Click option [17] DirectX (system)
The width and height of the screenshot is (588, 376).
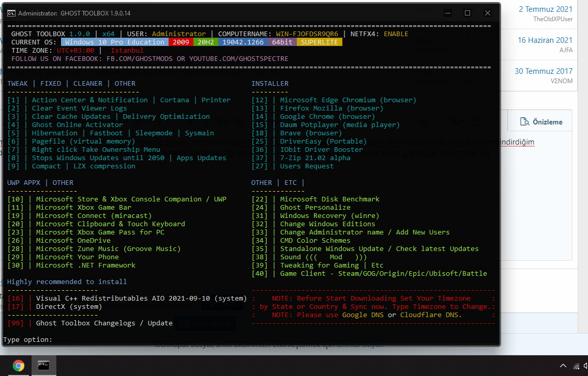[55, 307]
